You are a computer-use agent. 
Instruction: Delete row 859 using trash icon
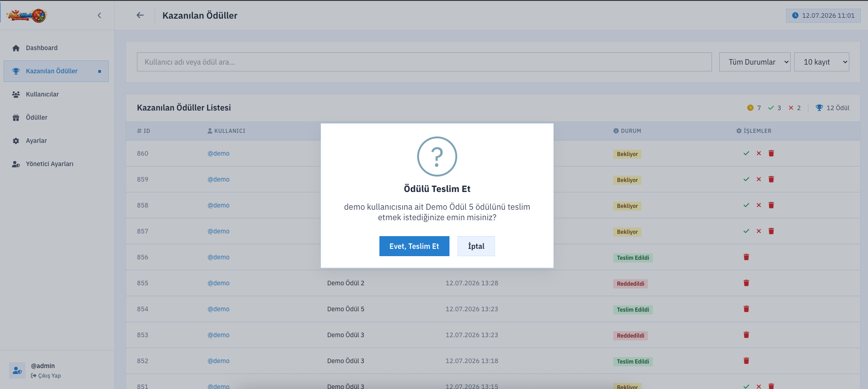coord(771,179)
